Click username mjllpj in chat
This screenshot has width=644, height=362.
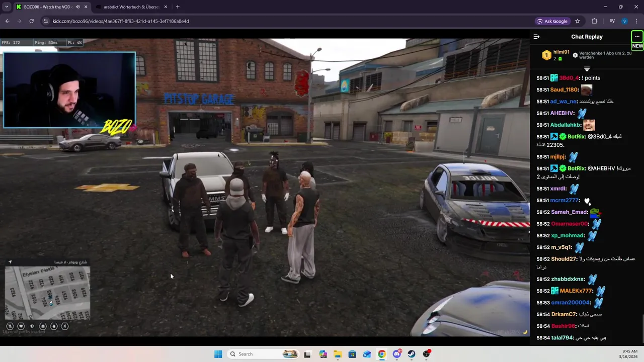click(558, 157)
